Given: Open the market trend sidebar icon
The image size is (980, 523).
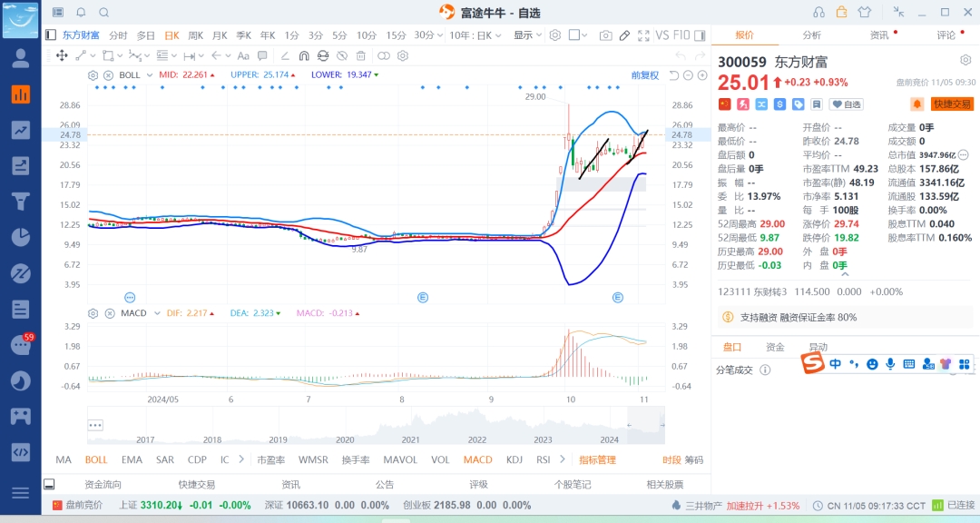Looking at the screenshot, I should tap(21, 130).
